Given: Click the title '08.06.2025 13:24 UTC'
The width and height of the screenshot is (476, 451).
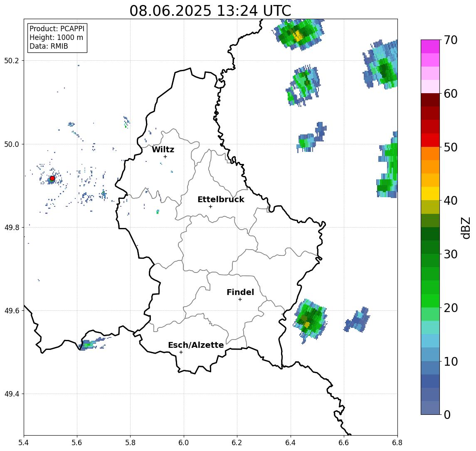Looking at the screenshot, I should point(210,11).
